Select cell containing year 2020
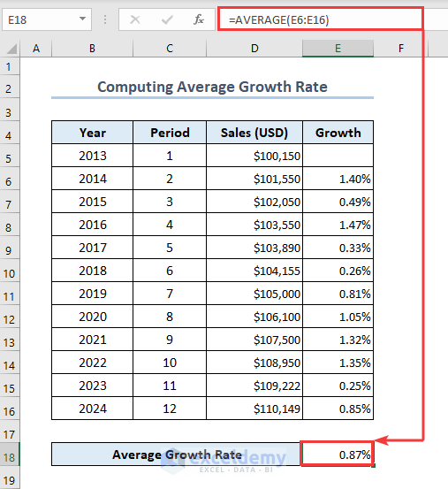Screen dimensions: 448x489 coord(92,317)
